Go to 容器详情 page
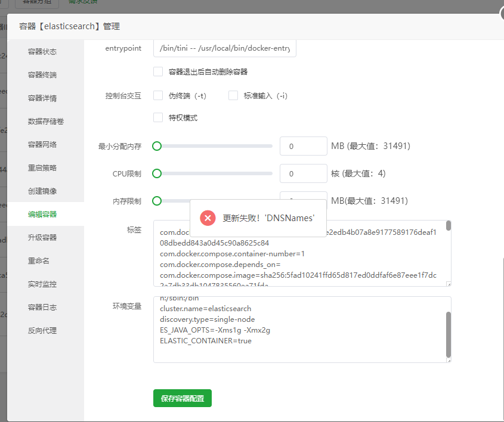The height and width of the screenshot is (422, 504). point(42,98)
